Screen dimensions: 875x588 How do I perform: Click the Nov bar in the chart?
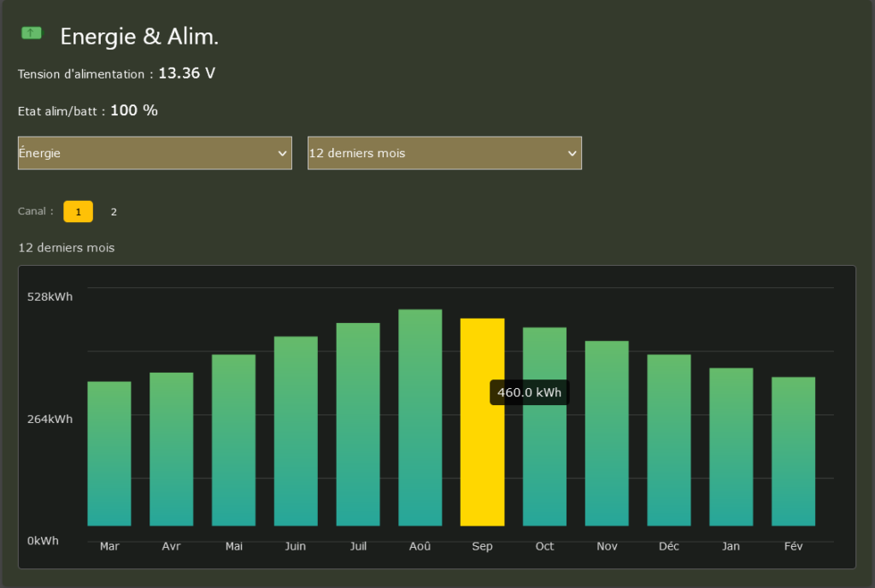[607, 433]
